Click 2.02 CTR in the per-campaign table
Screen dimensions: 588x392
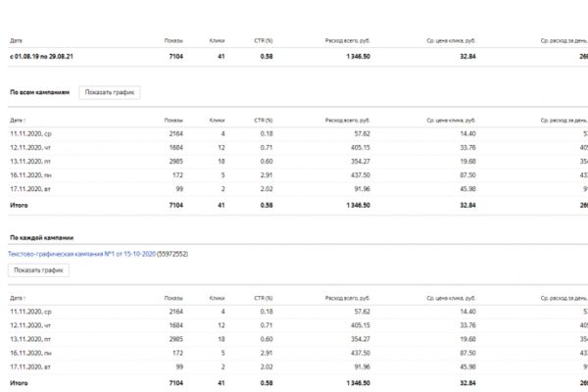point(267,367)
